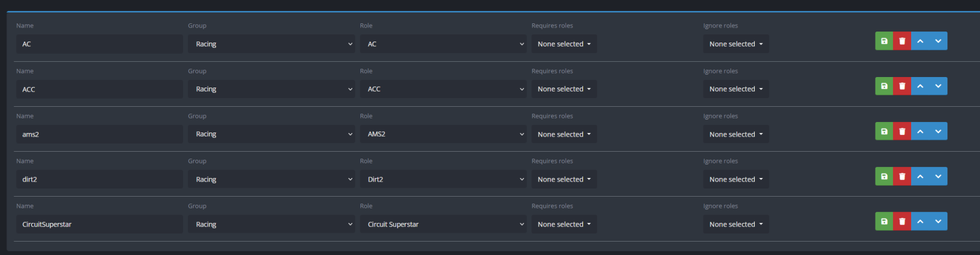Image resolution: width=980 pixels, height=255 pixels.
Task: Open the Role dropdown showing Dirt2
Action: 443,179
